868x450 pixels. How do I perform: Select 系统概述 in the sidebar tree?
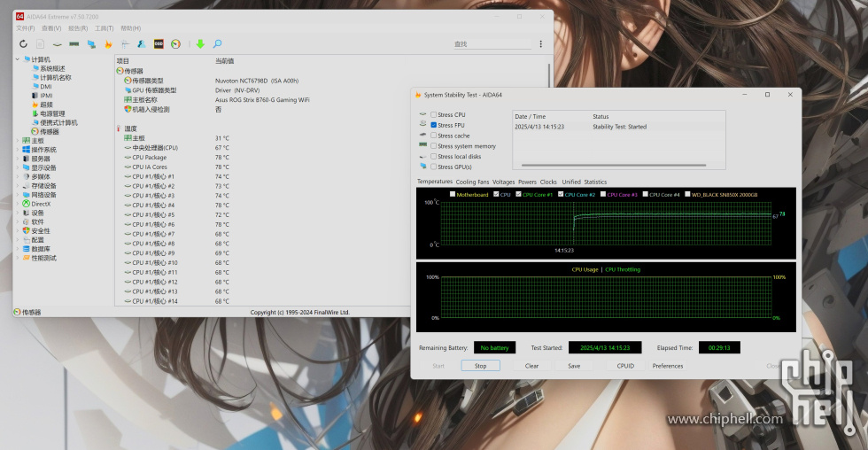click(x=52, y=68)
